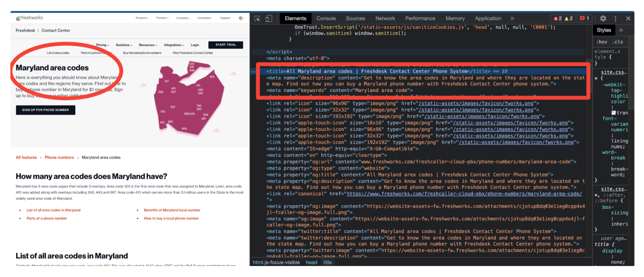Screen dimensions: 644x277
Task: Select 'html.js-focus-visible' in DOM breadcrumb
Action: pos(276,262)
